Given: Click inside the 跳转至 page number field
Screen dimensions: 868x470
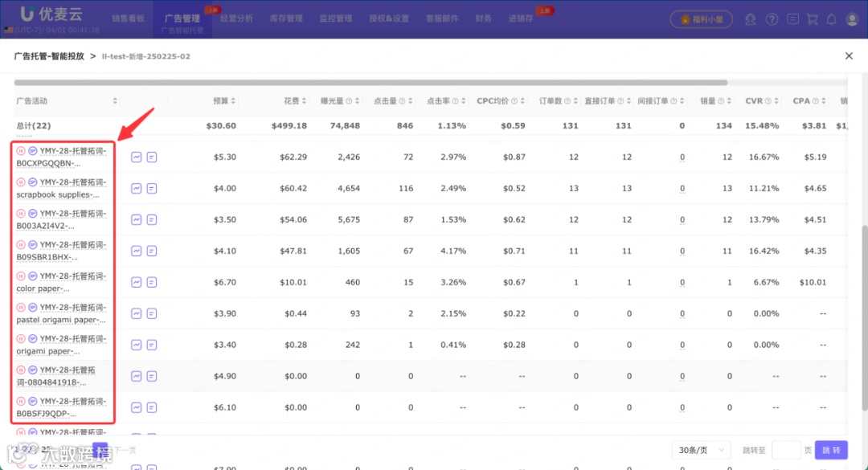Looking at the screenshot, I should (786, 450).
